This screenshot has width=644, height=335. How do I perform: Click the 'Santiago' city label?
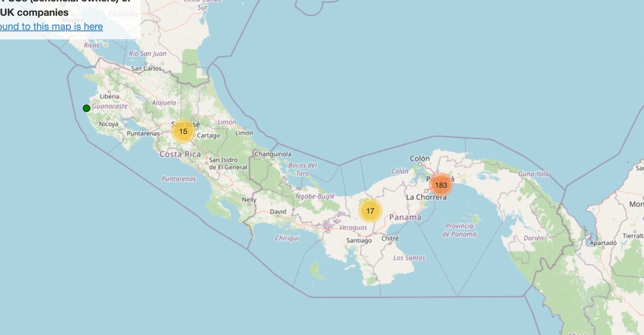click(x=359, y=241)
